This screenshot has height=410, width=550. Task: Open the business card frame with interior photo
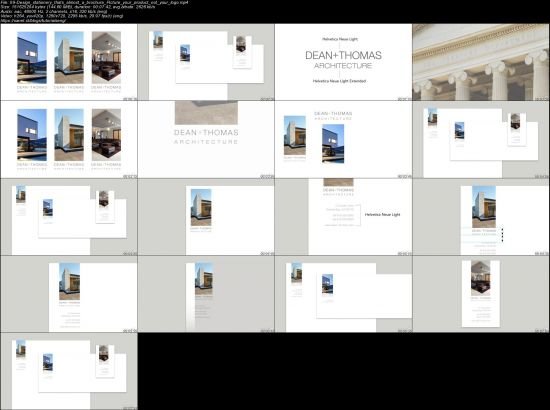click(481, 294)
